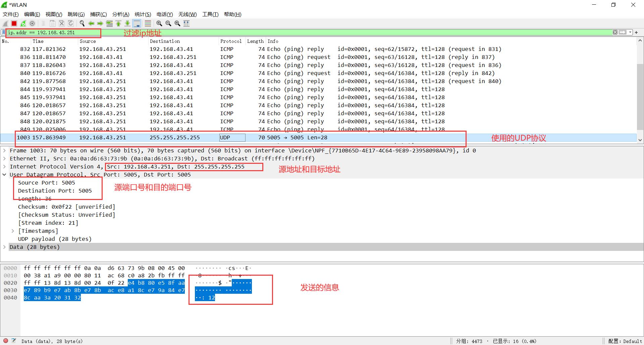
Task: Open capture options gear icon
Action: point(32,23)
